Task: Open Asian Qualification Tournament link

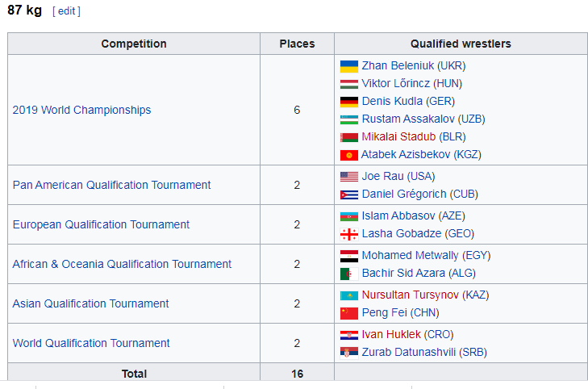Action: point(91,303)
